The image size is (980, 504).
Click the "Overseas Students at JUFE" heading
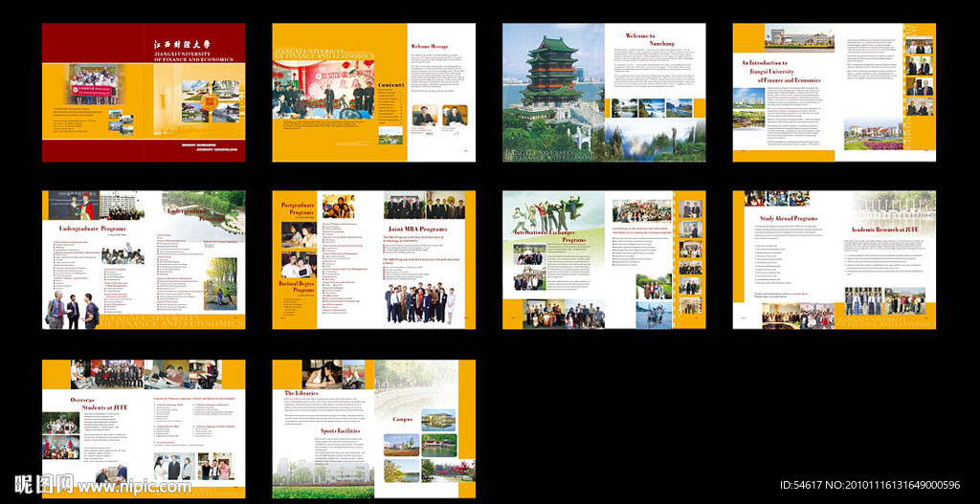pos(99,404)
